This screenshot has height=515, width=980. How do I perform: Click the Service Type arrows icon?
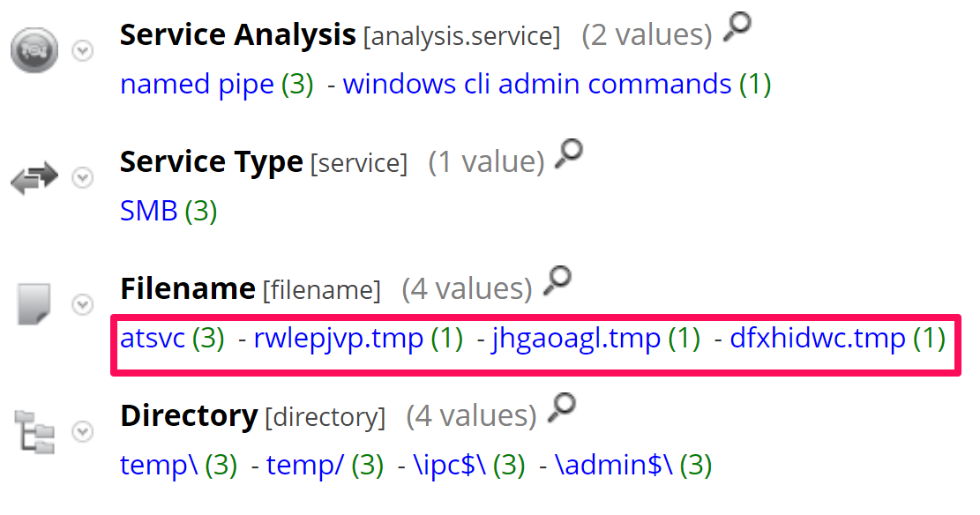coord(34,178)
